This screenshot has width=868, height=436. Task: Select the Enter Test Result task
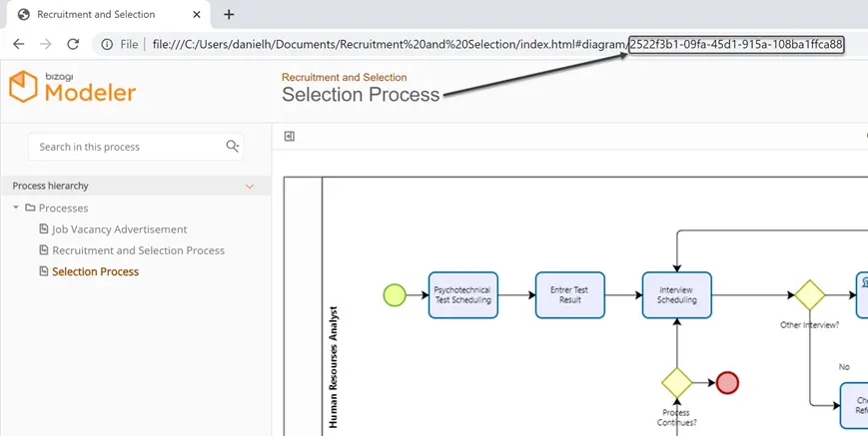tap(570, 295)
